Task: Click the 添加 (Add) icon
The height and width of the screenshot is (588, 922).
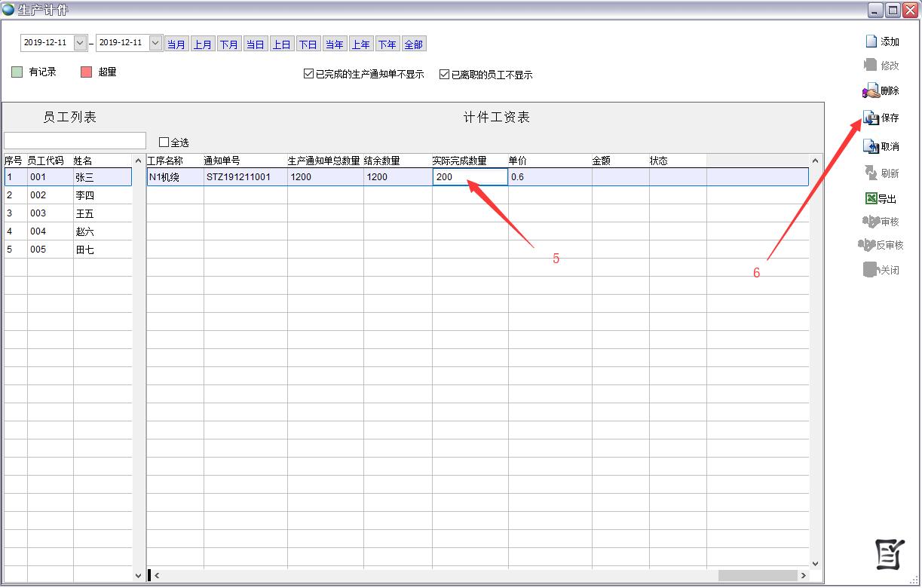Action: pos(871,41)
